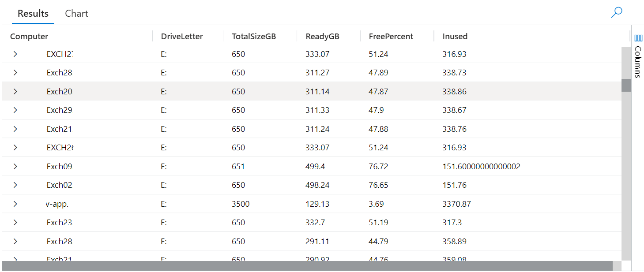The image size is (644, 272).
Task: Click the Inused value 338.86
Action: tap(454, 92)
